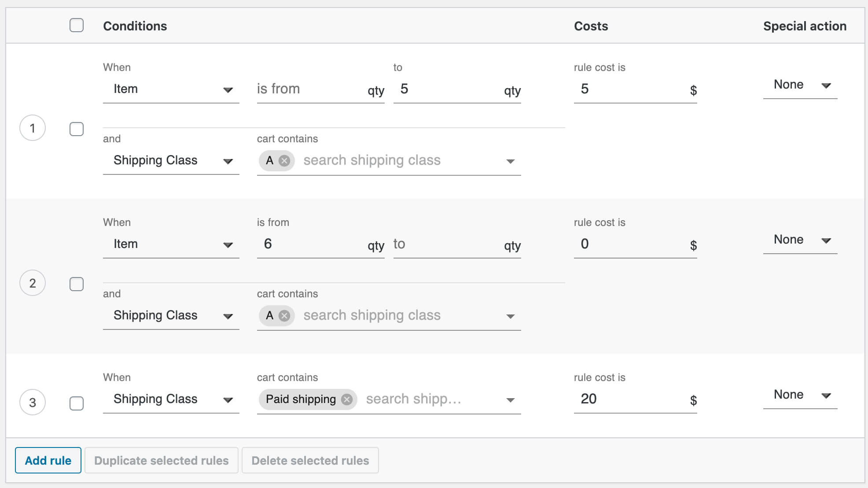Click the Duplicate selected rules button
This screenshot has width=868, height=488.
point(160,459)
